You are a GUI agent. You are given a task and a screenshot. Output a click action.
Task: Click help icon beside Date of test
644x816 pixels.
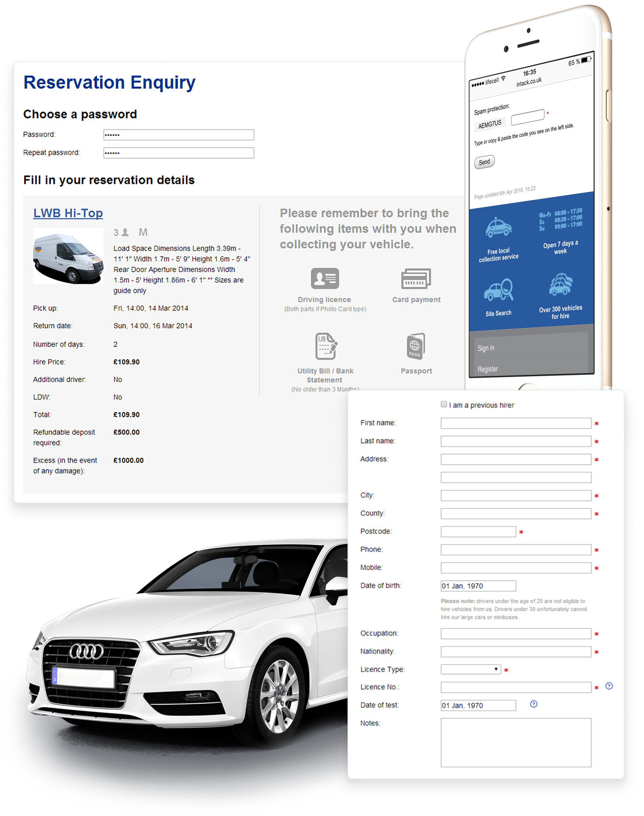coord(534,704)
